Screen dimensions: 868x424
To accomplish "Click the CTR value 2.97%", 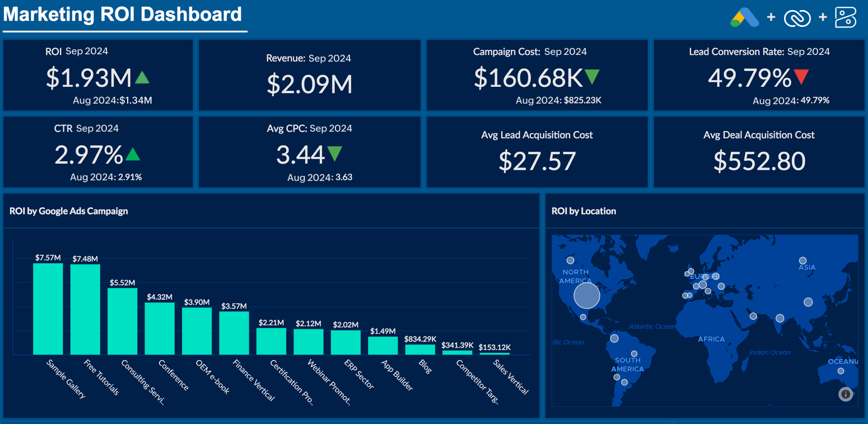I will coord(88,155).
